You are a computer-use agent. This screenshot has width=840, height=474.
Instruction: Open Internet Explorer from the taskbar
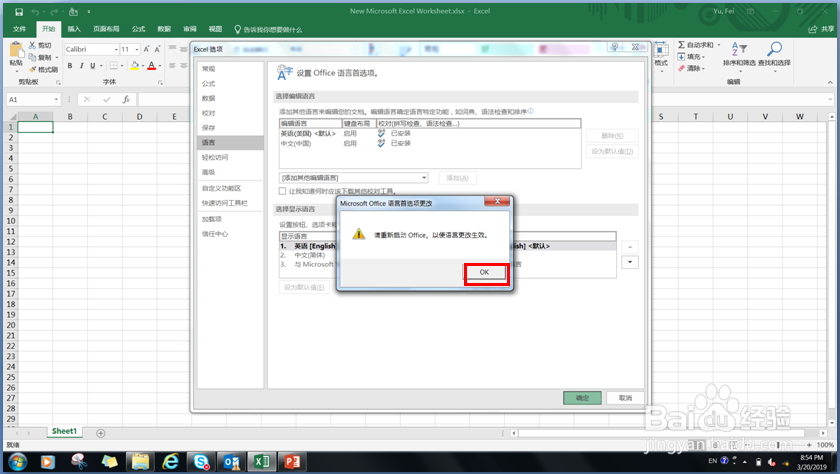171,461
